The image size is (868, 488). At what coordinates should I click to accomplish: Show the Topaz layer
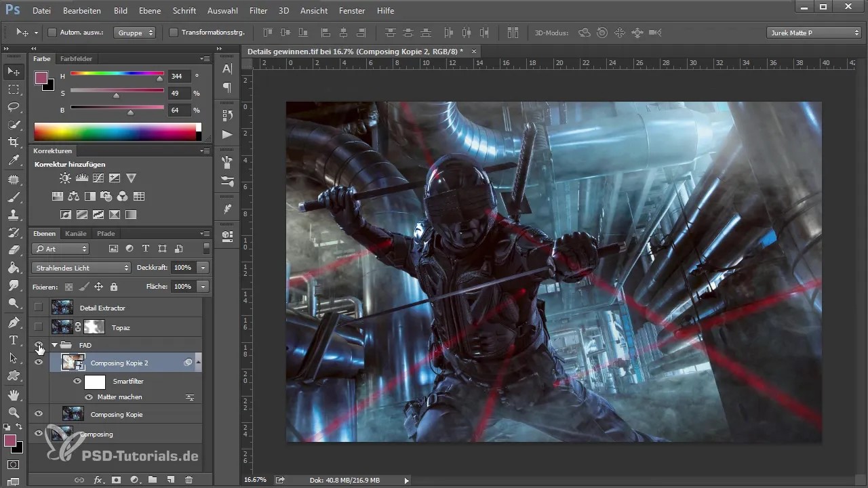[39, 327]
